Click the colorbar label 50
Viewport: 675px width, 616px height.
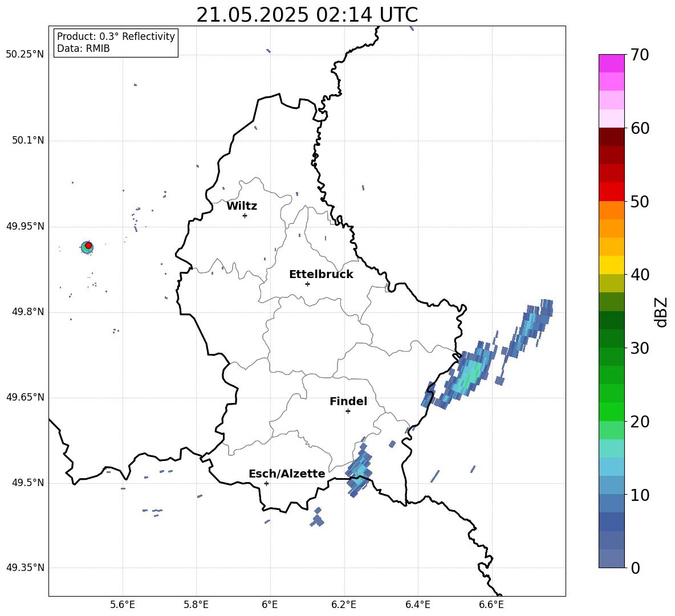click(640, 202)
